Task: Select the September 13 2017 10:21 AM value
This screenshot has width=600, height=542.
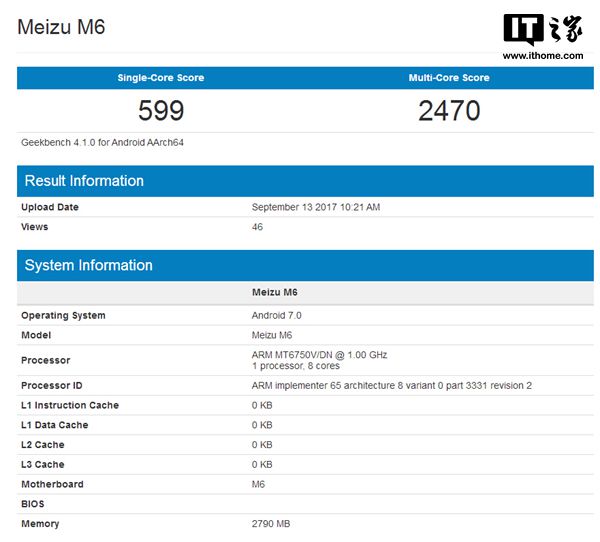Action: pyautogui.click(x=316, y=207)
